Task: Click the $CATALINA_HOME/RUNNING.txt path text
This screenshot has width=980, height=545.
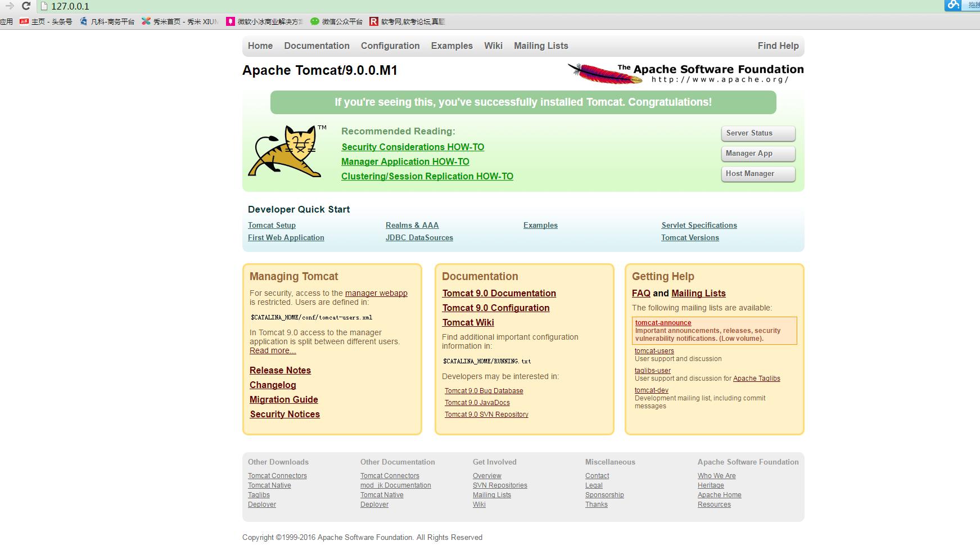Action: (487, 361)
